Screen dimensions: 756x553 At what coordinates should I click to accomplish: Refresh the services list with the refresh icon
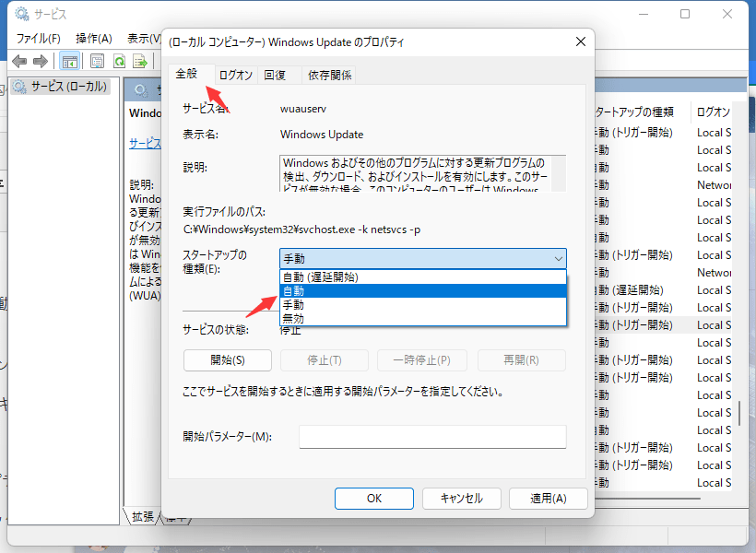point(121,61)
